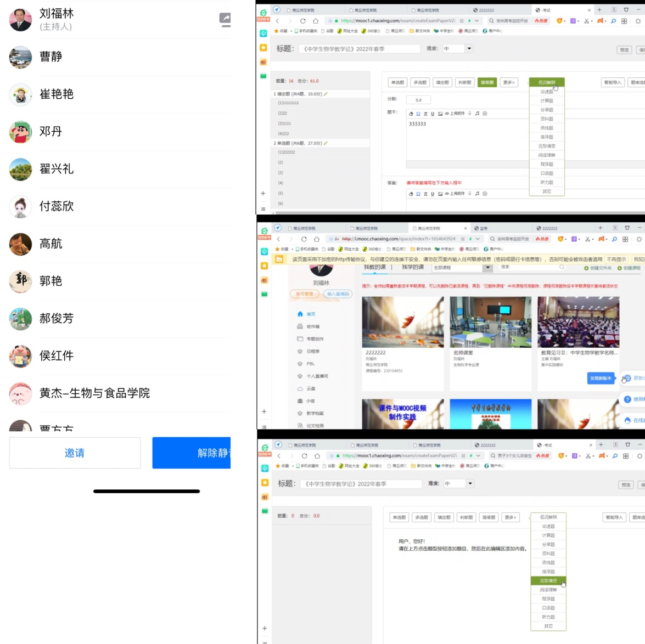Image resolution: width=645 pixels, height=644 pixels.
Task: Open the 云盘 cloud drive icon
Action: click(x=300, y=388)
